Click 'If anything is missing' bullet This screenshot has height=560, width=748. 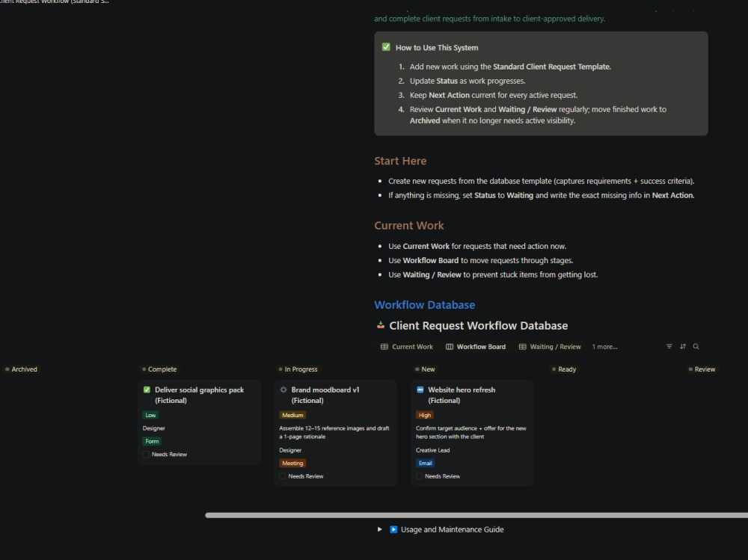[x=541, y=196]
